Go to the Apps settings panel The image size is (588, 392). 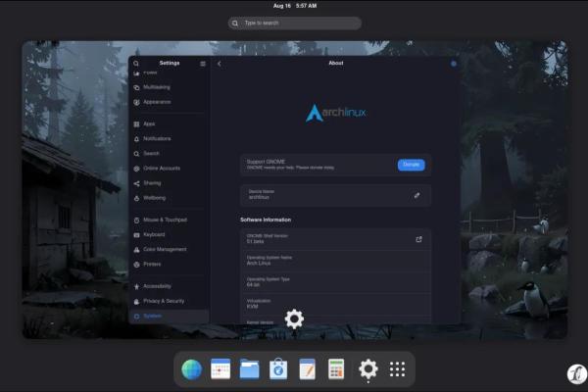[169, 123]
